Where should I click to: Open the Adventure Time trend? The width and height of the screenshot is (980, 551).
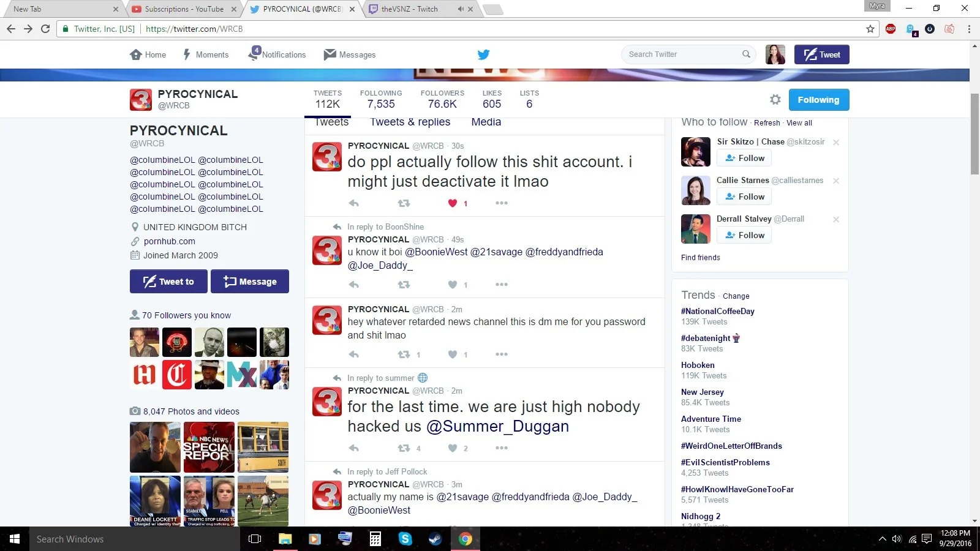(x=711, y=419)
